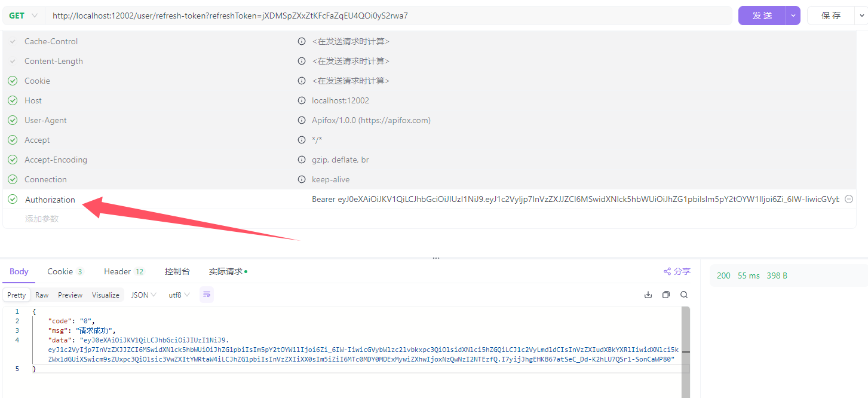The image size is (868, 398).
Task: Toggle word wrap icon in response toolbar
Action: click(207, 295)
